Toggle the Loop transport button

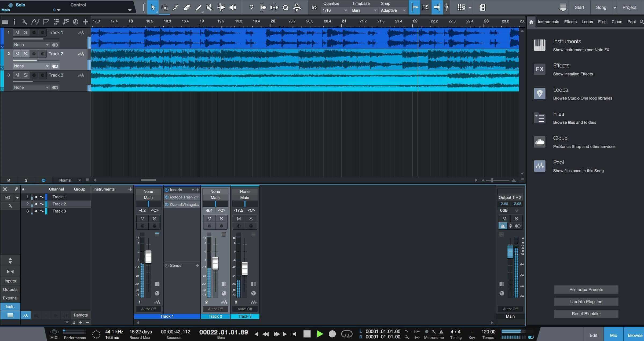(347, 334)
